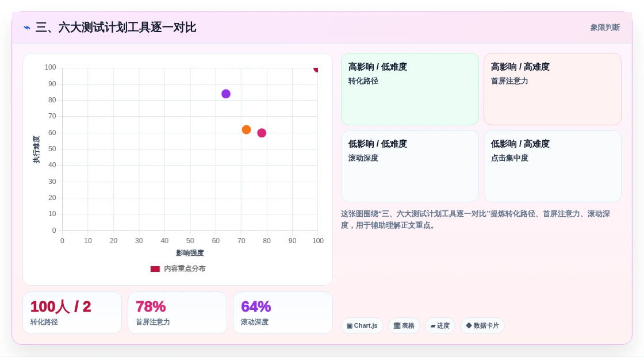644x357 pixels.
Task: Click the 78% stat value
Action: 151,307
